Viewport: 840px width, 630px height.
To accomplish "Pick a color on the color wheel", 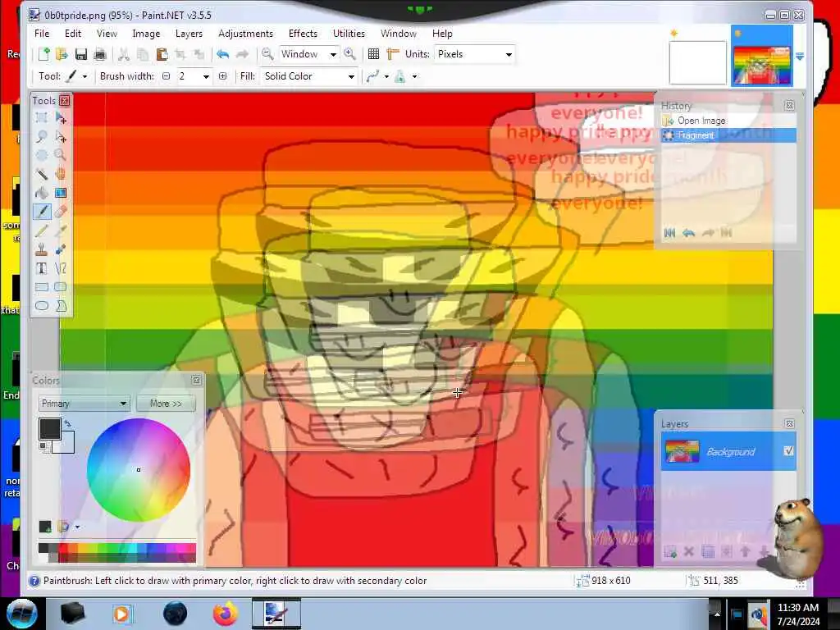I will point(139,470).
